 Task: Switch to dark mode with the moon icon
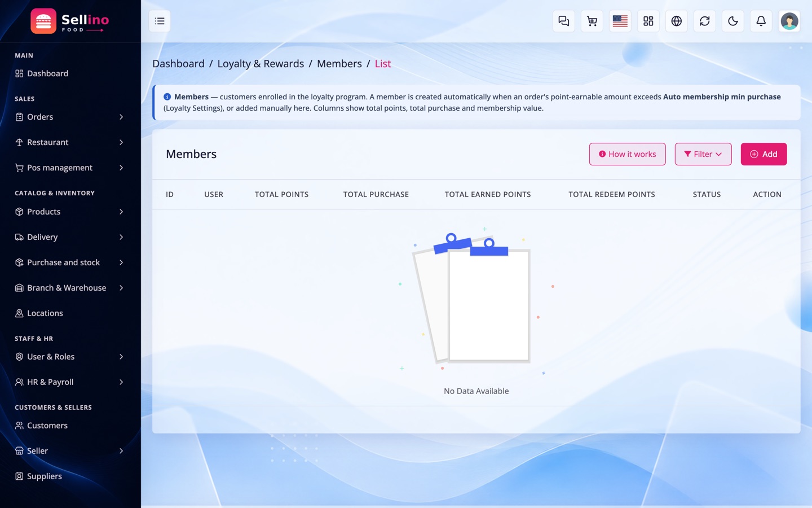pos(733,21)
